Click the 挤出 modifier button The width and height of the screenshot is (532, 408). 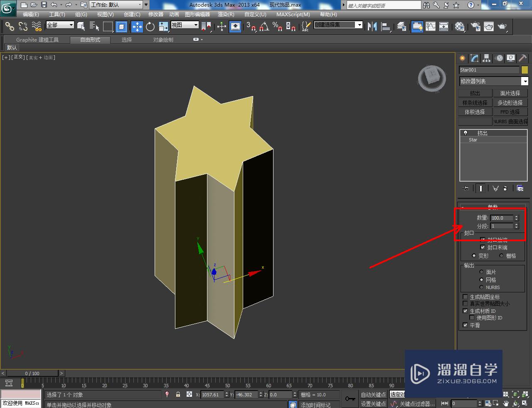[475, 93]
